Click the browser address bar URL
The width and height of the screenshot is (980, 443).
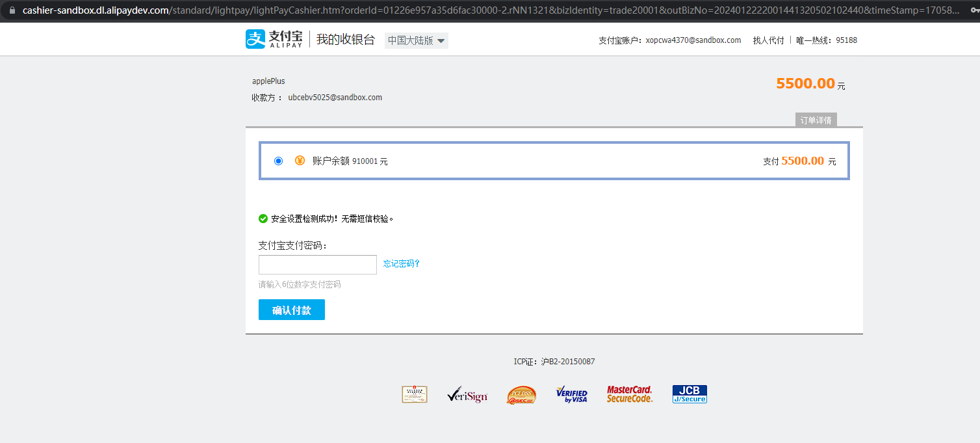[490, 10]
